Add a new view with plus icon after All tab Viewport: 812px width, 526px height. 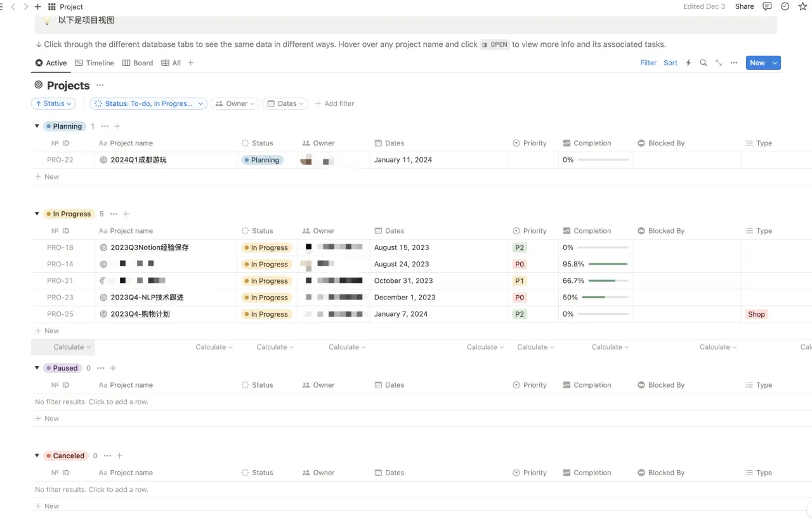(190, 63)
